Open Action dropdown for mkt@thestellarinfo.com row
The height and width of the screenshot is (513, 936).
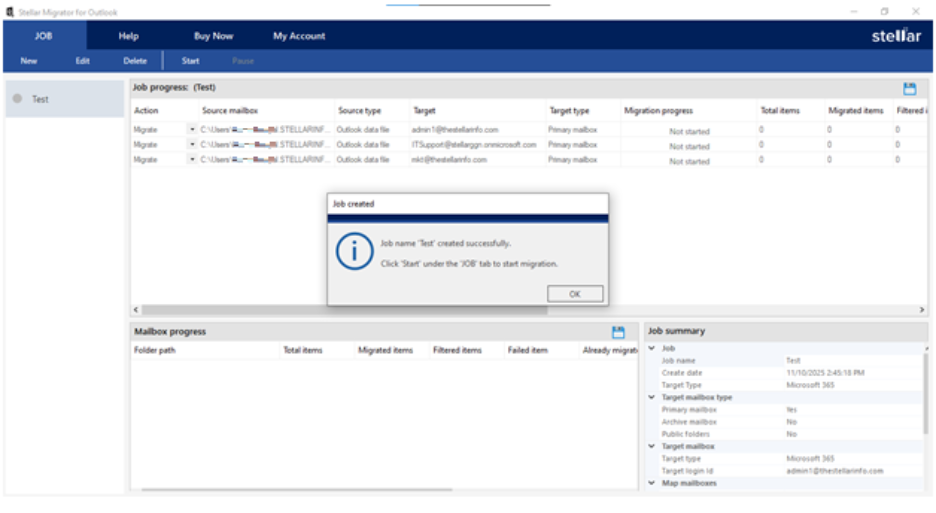point(192,159)
